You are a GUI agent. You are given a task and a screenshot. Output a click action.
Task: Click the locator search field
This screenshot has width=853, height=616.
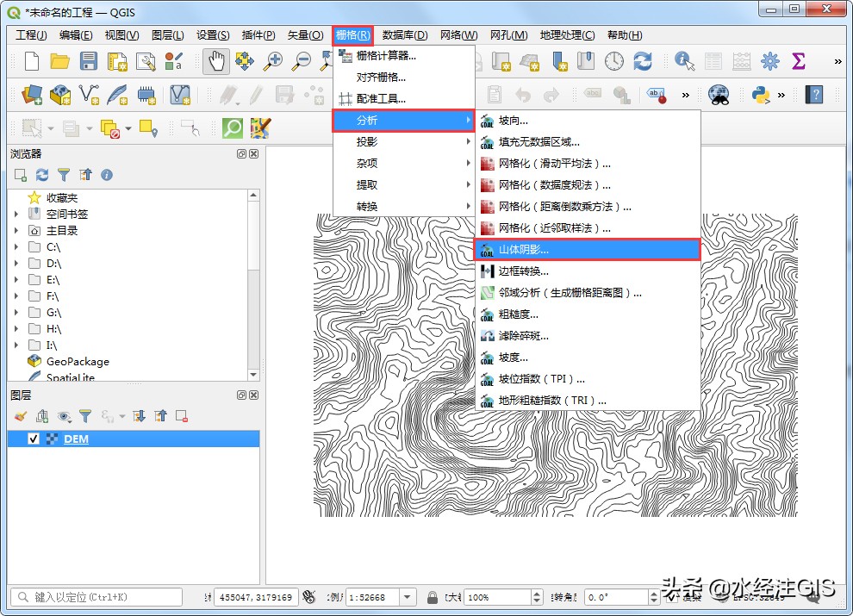click(97, 597)
